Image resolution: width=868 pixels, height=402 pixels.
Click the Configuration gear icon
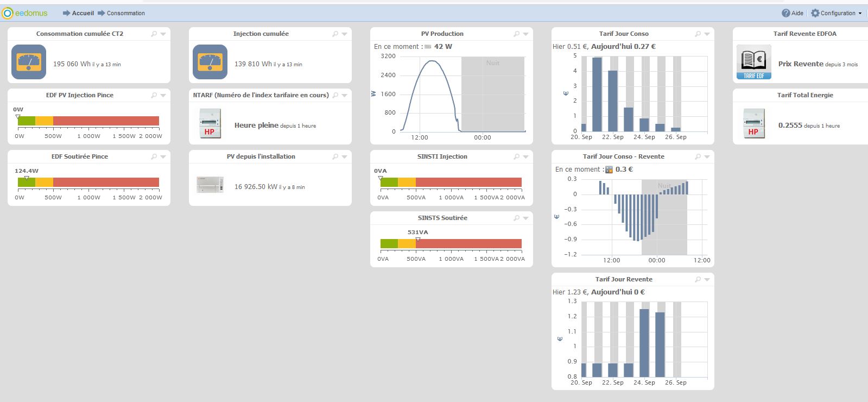point(815,13)
